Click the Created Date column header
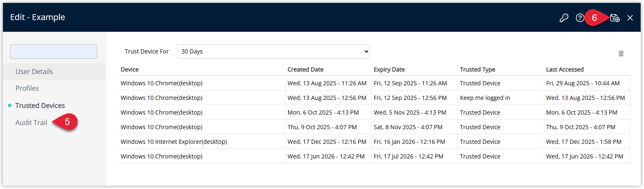This screenshot has height=189, width=644. point(306,69)
